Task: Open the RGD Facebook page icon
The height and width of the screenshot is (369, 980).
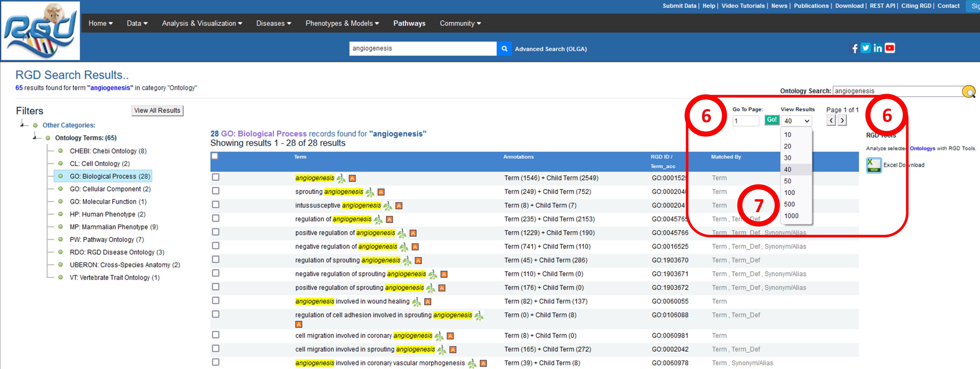Action: 854,48
